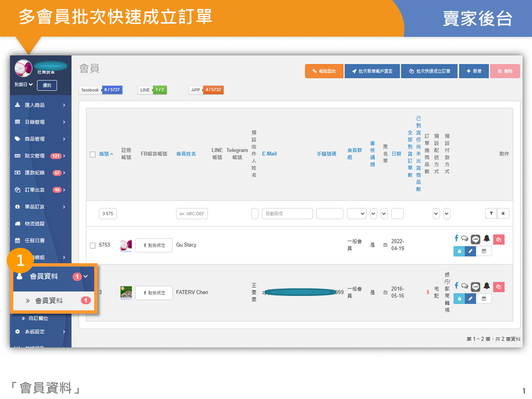Click the pink copy icon for Gu Stacy
Viewport: 532px width, 399px height.
point(499,239)
